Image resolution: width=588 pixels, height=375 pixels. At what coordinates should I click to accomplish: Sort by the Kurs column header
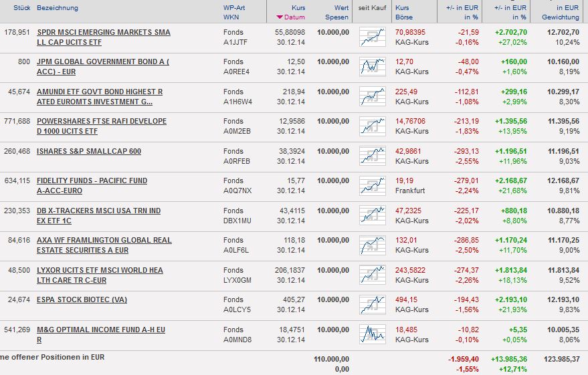(298, 8)
